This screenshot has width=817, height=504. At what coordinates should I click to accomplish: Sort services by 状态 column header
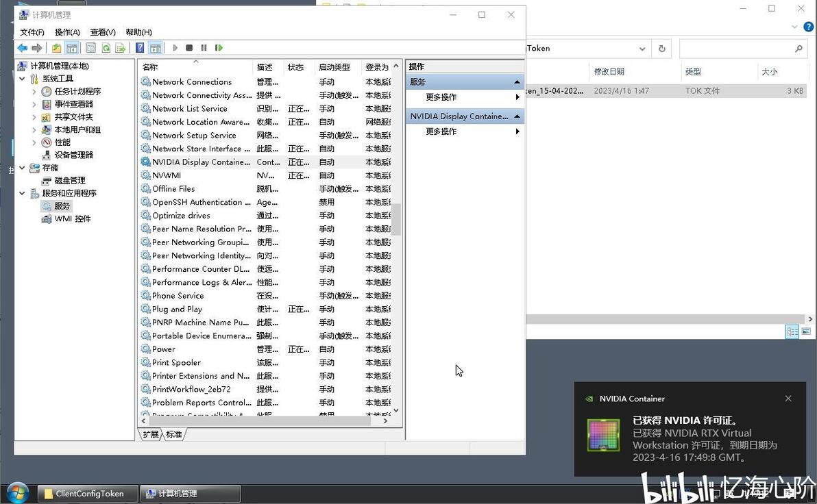pyautogui.click(x=300, y=67)
